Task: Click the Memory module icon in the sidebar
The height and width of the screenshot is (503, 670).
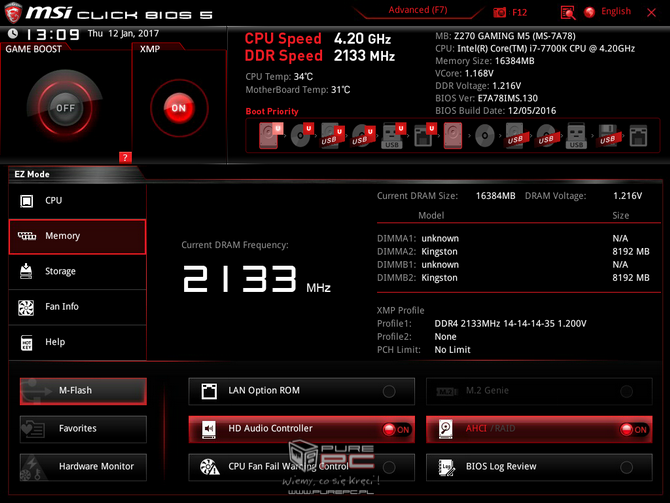Action: tap(27, 236)
